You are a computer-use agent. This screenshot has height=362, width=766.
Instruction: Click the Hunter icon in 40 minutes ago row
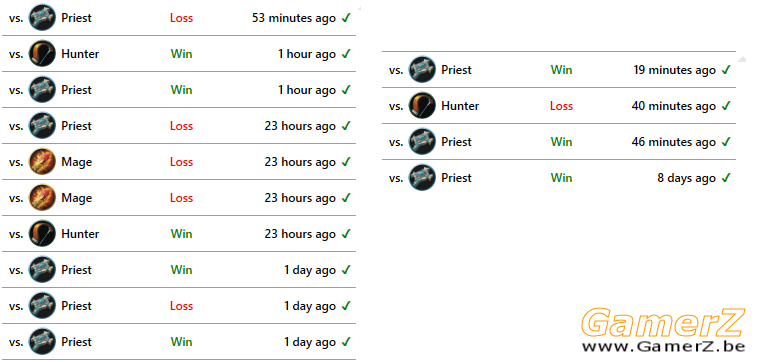click(422, 106)
